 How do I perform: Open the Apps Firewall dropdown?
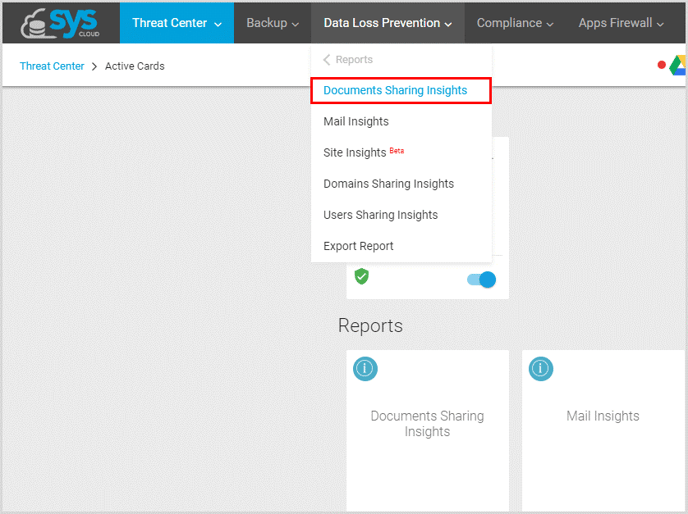620,23
